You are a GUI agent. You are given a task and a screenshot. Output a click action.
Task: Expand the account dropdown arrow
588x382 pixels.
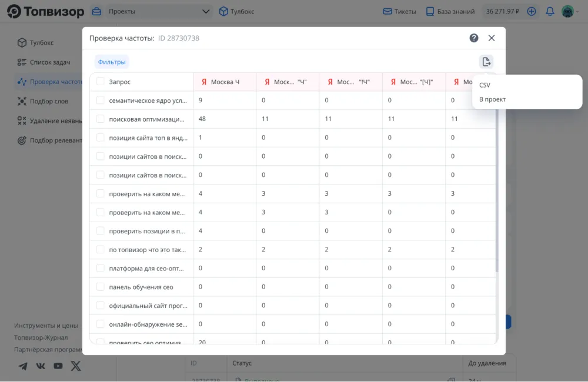pos(577,12)
